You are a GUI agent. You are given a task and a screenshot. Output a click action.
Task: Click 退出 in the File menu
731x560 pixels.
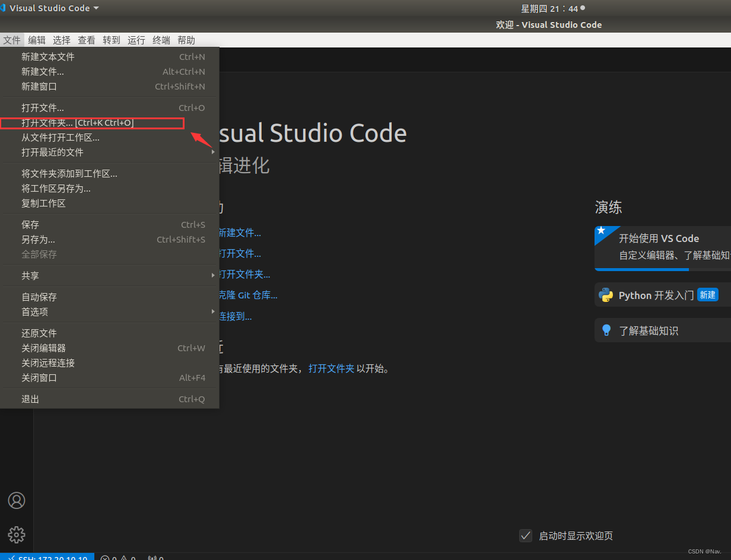(x=110, y=399)
